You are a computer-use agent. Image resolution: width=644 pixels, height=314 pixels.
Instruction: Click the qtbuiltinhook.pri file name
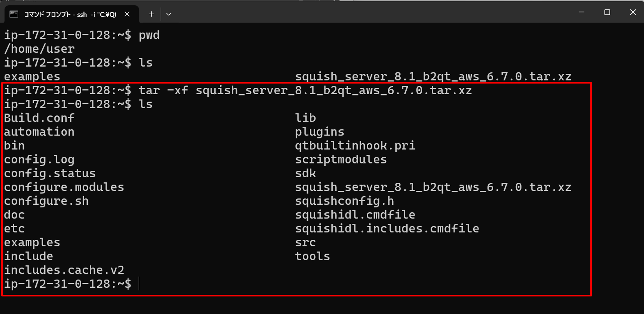(x=355, y=146)
